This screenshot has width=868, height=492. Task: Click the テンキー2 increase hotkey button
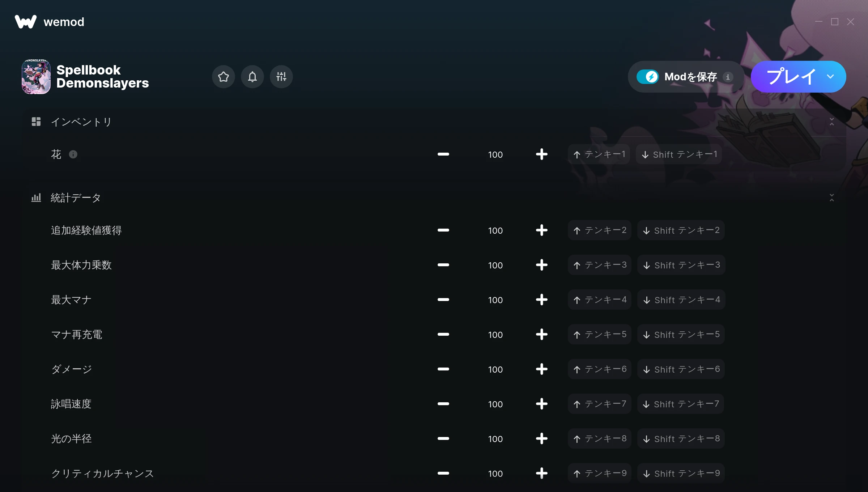click(599, 230)
